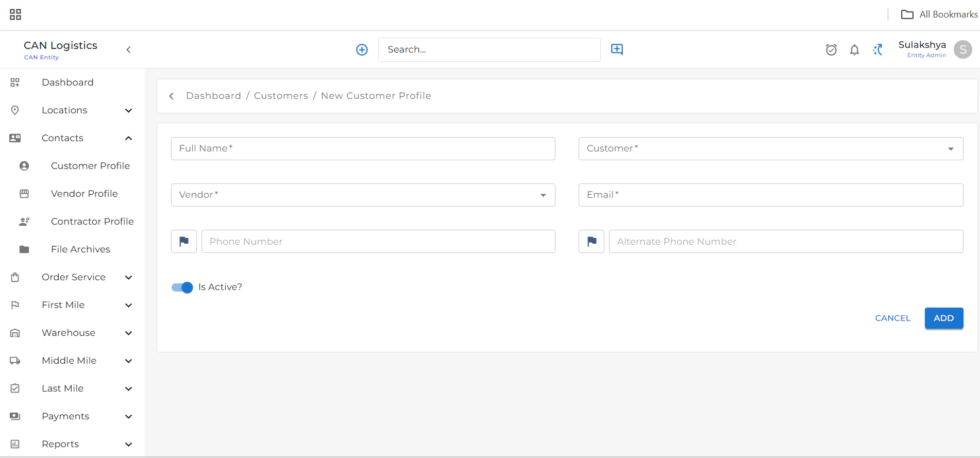Open the alarm clock reminders icon
Screen dimensions: 980x458
(x=831, y=49)
